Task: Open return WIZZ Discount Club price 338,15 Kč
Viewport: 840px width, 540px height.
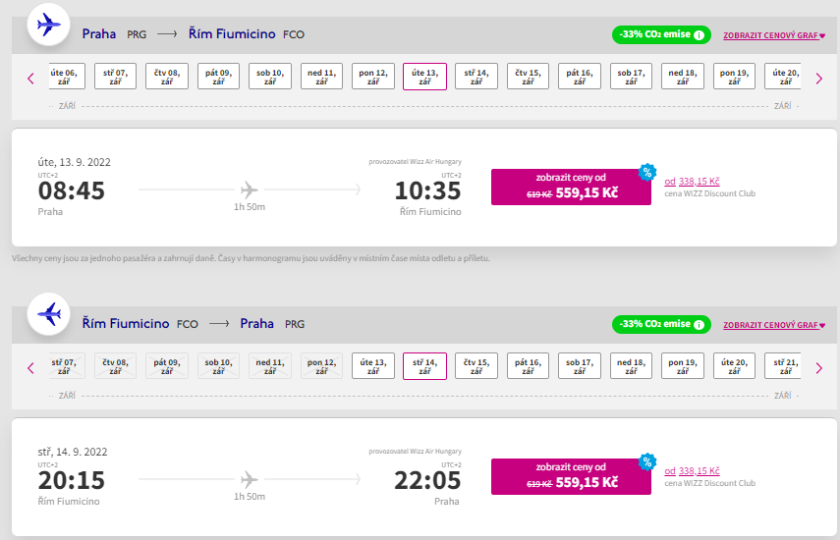Action: coord(699,470)
